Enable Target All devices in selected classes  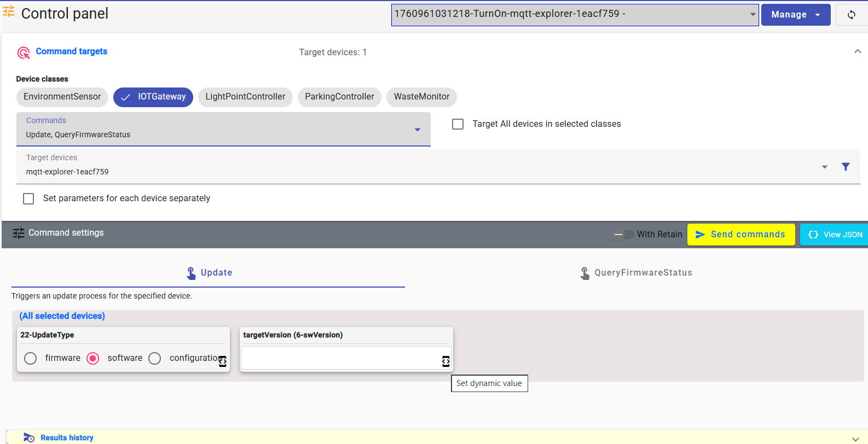(458, 124)
